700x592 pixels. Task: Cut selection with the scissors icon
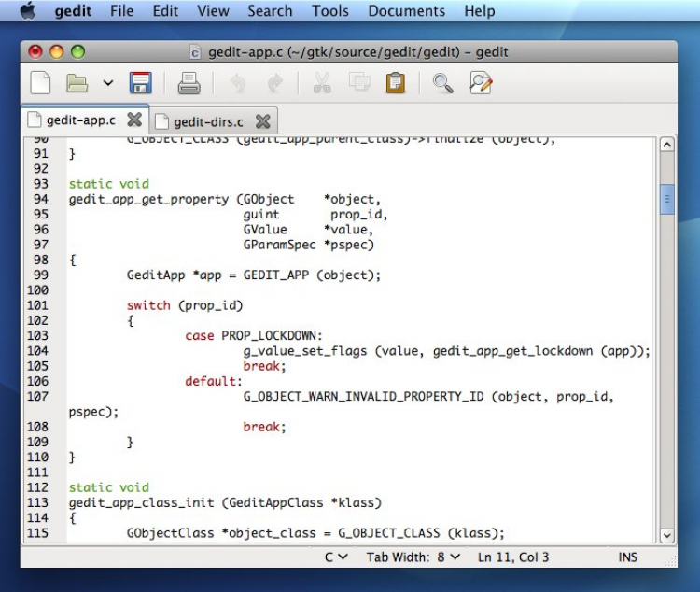click(322, 83)
